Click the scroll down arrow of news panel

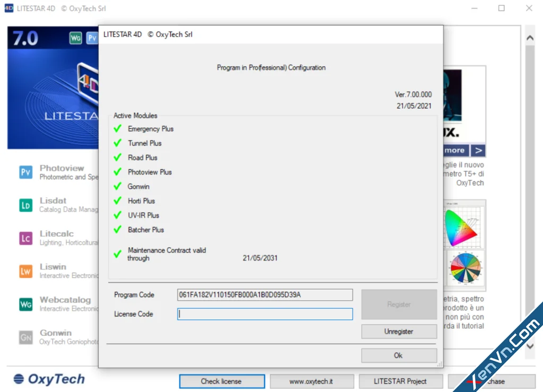point(530,346)
